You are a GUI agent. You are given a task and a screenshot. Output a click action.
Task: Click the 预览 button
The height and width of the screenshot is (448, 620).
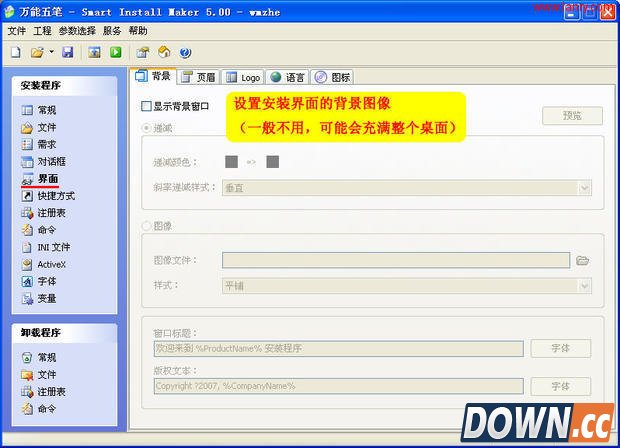(572, 115)
